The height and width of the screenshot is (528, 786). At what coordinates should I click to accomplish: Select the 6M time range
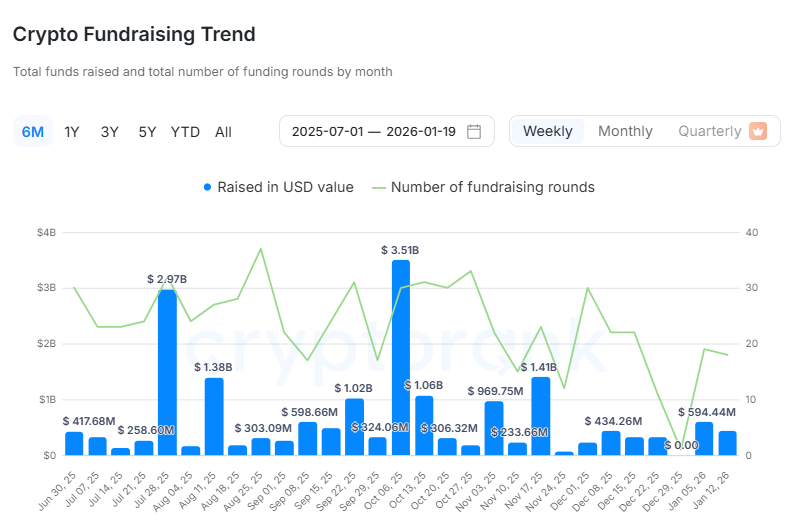pyautogui.click(x=33, y=132)
